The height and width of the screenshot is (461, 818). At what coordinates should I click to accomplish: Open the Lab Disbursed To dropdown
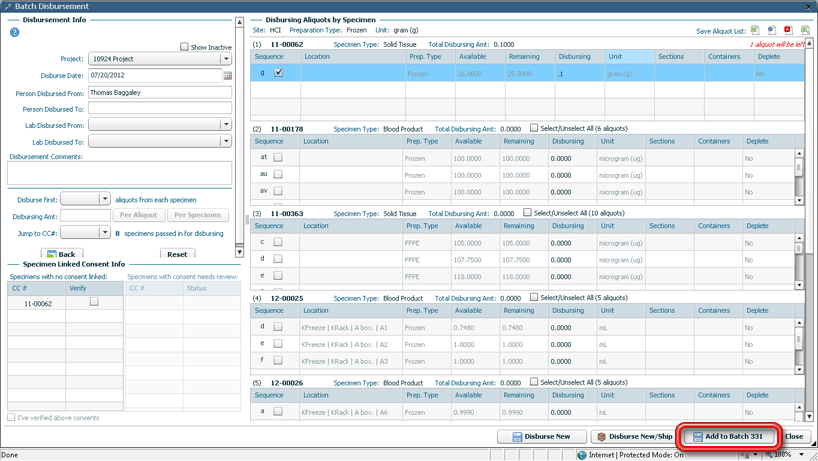226,141
